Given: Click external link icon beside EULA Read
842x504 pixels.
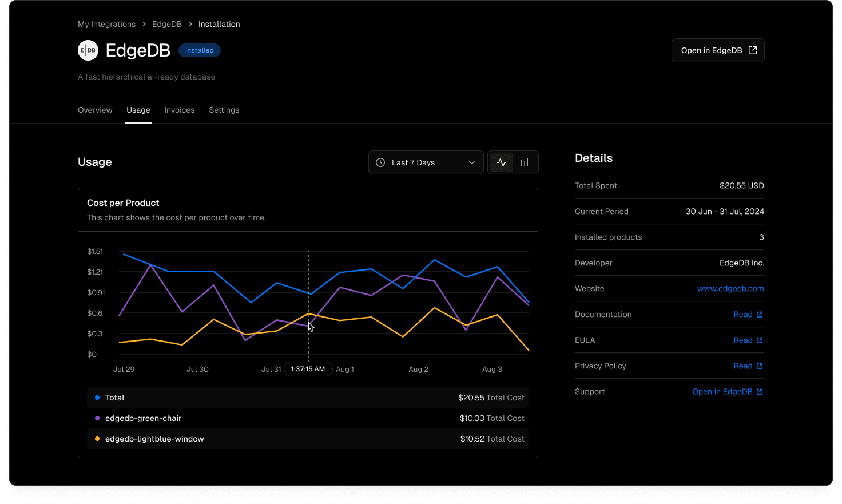Looking at the screenshot, I should coord(760,340).
